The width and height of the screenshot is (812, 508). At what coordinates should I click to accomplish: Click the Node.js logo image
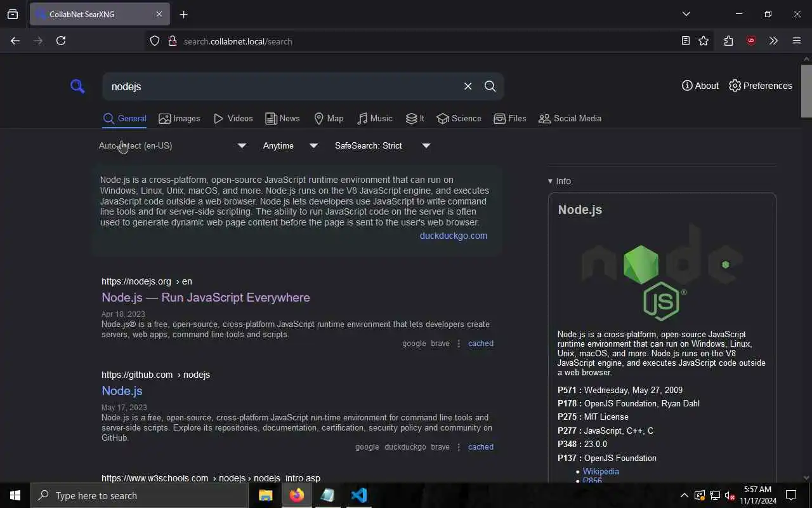(x=662, y=272)
